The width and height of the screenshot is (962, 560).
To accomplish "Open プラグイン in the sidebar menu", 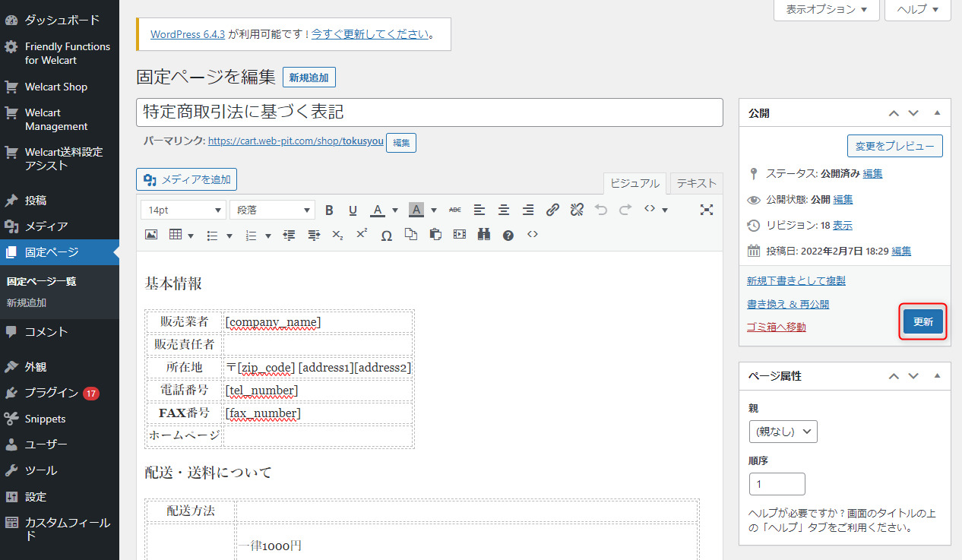I will pos(52,393).
